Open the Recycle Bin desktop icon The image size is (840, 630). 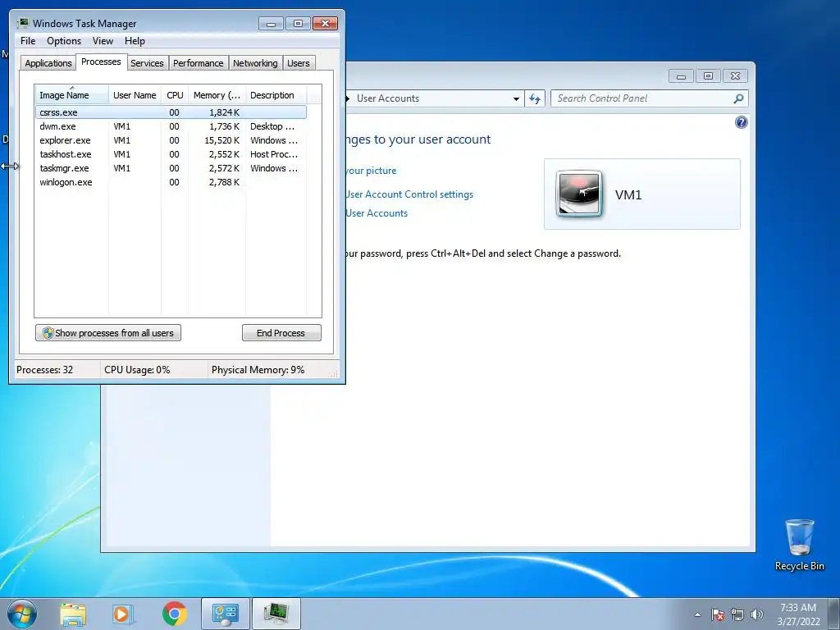[799, 545]
